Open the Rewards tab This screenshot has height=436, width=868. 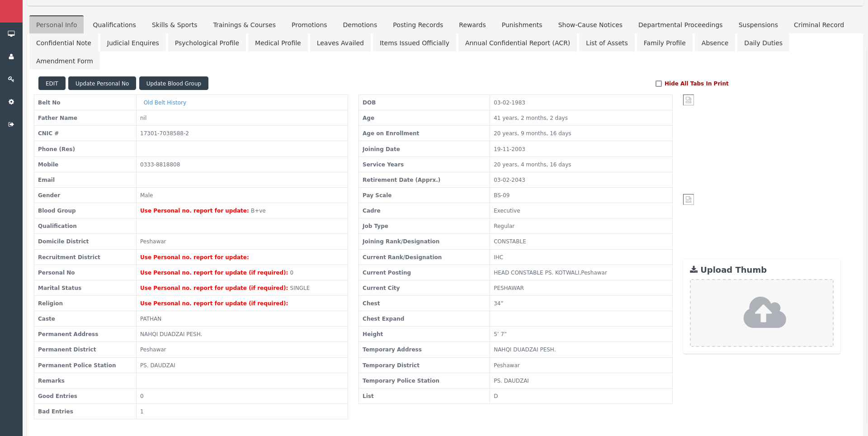click(x=472, y=25)
